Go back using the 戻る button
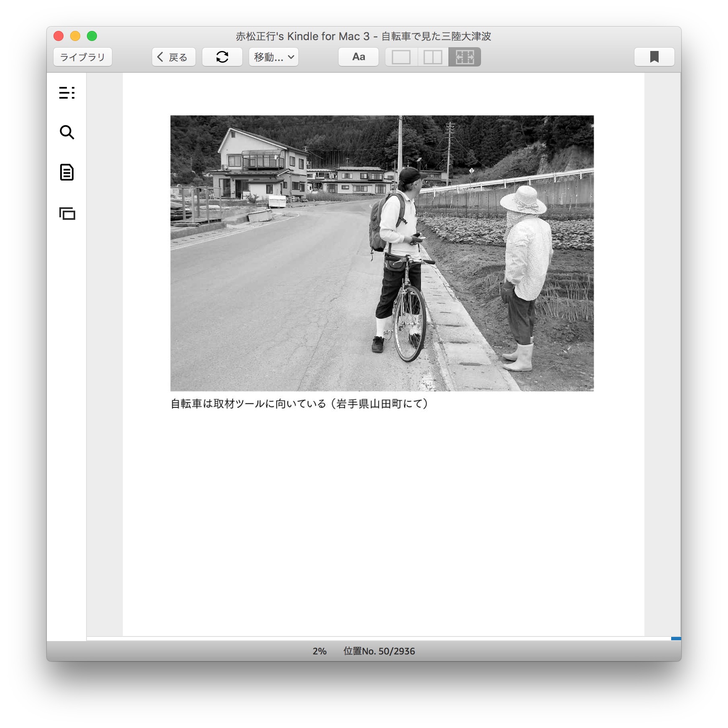The image size is (728, 728). pos(174,57)
